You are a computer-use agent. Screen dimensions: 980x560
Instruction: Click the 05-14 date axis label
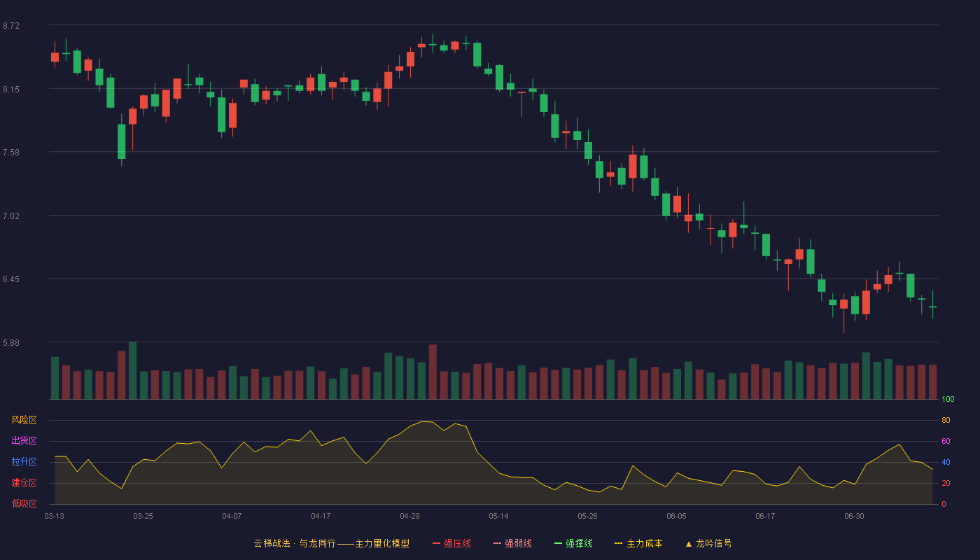pos(498,516)
